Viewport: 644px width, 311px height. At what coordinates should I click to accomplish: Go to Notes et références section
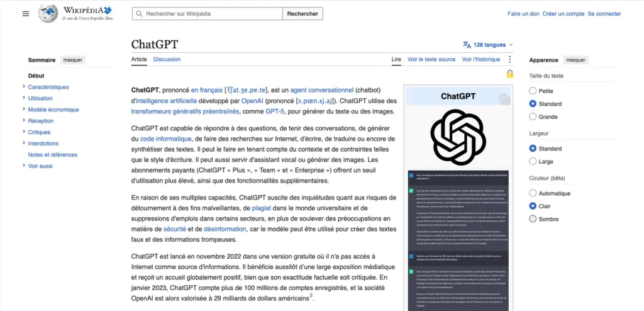pyautogui.click(x=53, y=155)
